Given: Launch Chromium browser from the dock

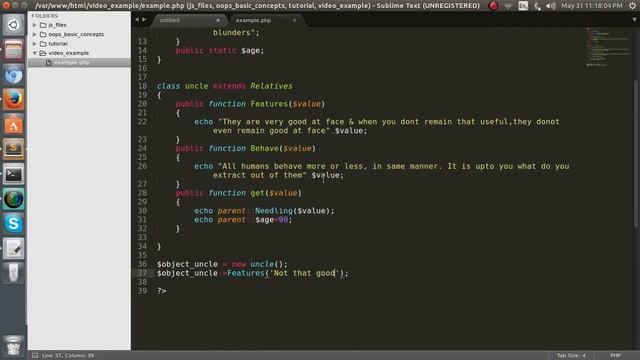Looking at the screenshot, I should 13,75.
